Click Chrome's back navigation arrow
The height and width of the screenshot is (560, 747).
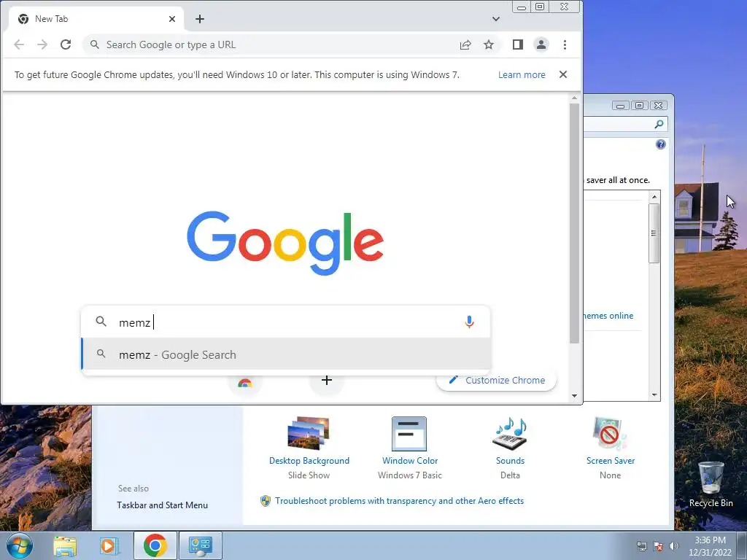(x=19, y=44)
